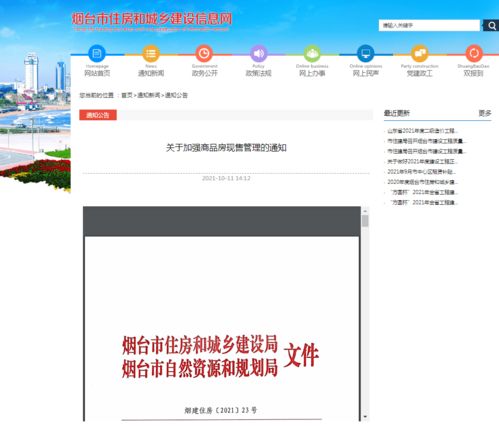Focus the keyword search input field

coord(429,25)
